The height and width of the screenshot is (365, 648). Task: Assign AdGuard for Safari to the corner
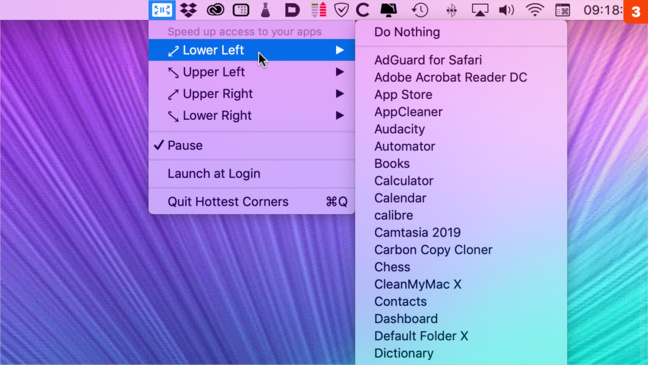coord(461,60)
